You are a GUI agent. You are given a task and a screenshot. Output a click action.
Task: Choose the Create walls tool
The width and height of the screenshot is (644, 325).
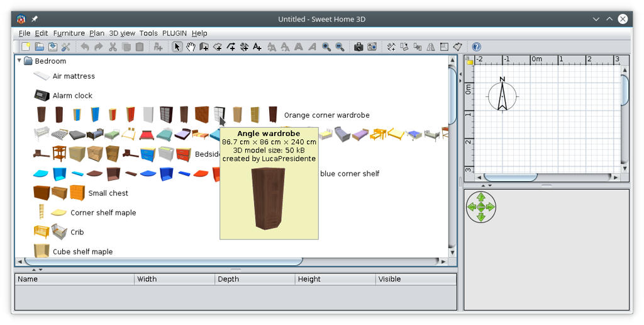[204, 47]
